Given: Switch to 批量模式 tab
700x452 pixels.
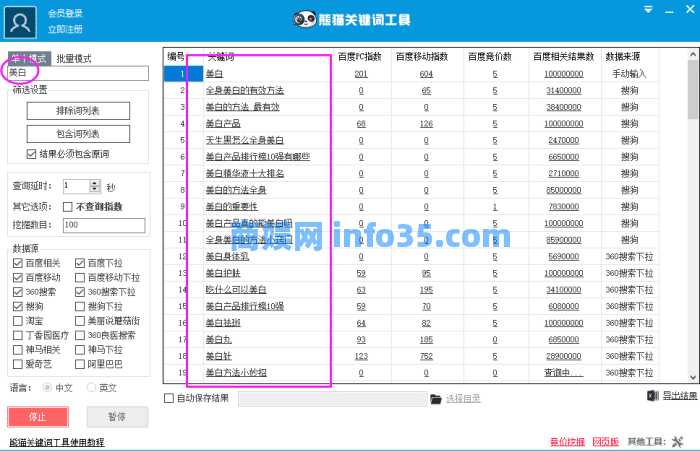Looking at the screenshot, I should pos(75,59).
